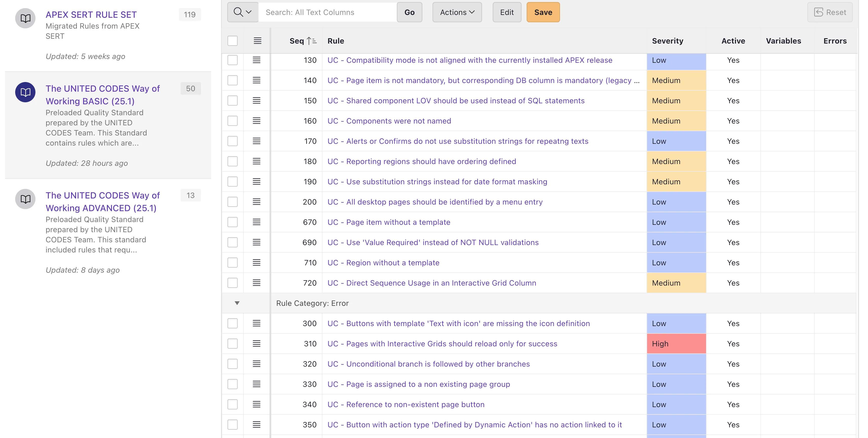868x438 pixels.
Task: Tick the checkbox for rule Seq 340
Action: click(233, 404)
